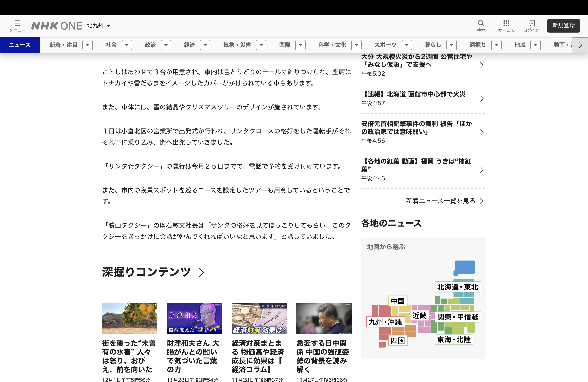Expand the スポーツ category dropdown arrow

pos(407,45)
